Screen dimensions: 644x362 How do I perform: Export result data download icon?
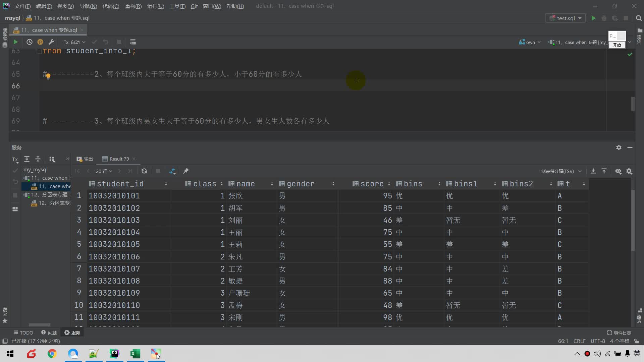coord(593,171)
